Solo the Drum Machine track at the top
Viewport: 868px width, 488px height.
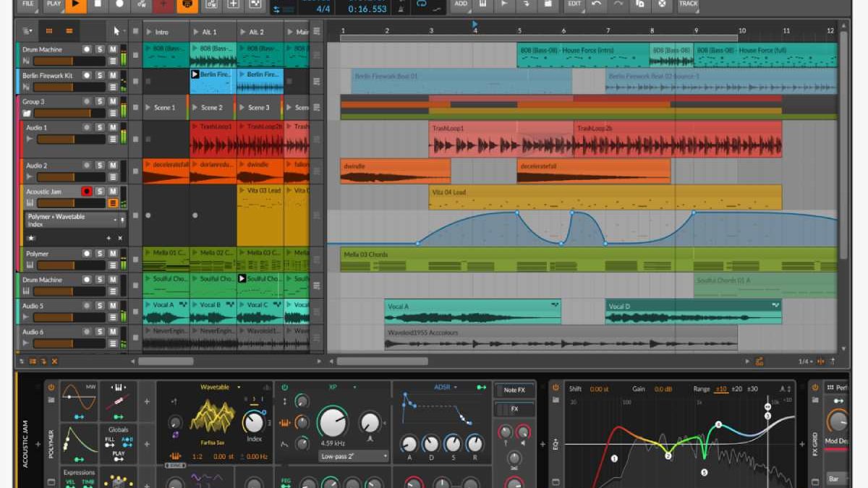point(101,50)
